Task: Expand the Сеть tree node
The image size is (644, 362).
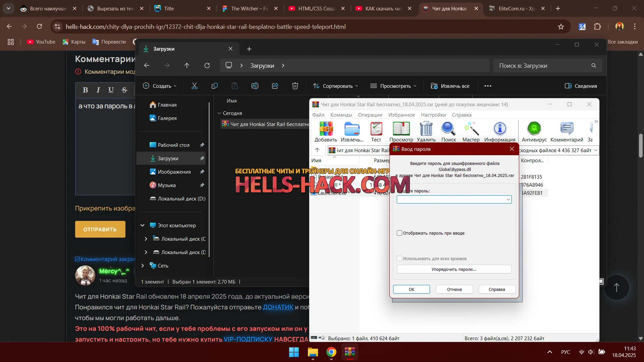Action: [142, 265]
